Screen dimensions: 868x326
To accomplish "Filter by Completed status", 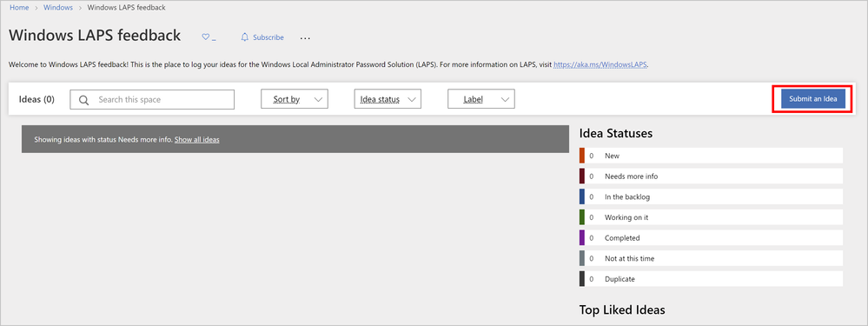I will pyautogui.click(x=711, y=237).
